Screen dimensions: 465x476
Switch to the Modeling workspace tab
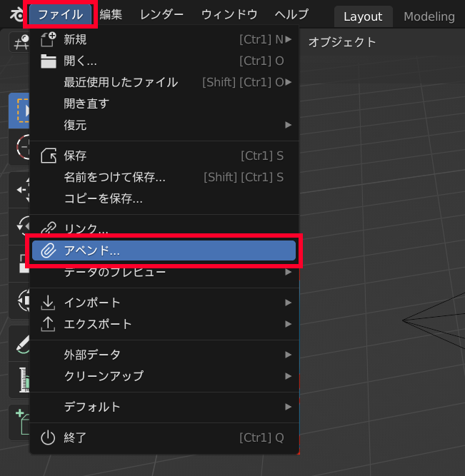tap(429, 16)
